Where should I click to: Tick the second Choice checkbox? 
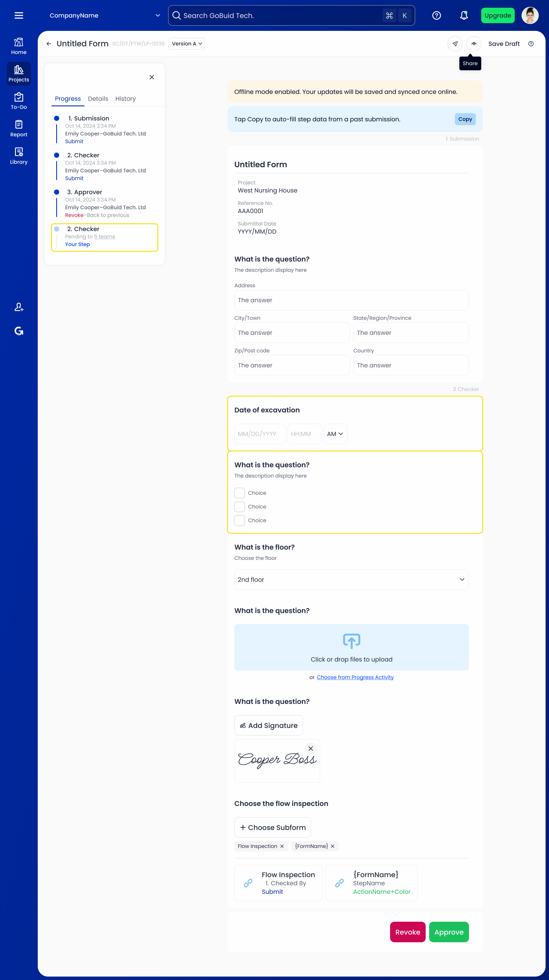pos(240,507)
